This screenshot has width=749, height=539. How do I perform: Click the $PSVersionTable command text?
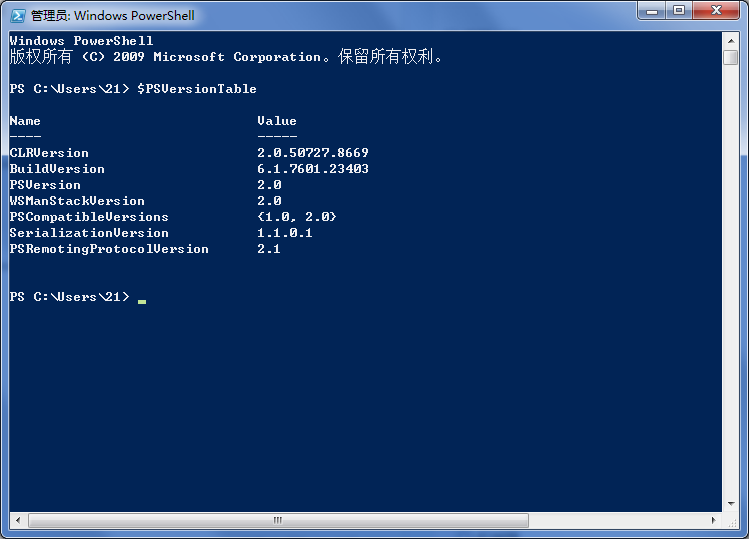(197, 89)
